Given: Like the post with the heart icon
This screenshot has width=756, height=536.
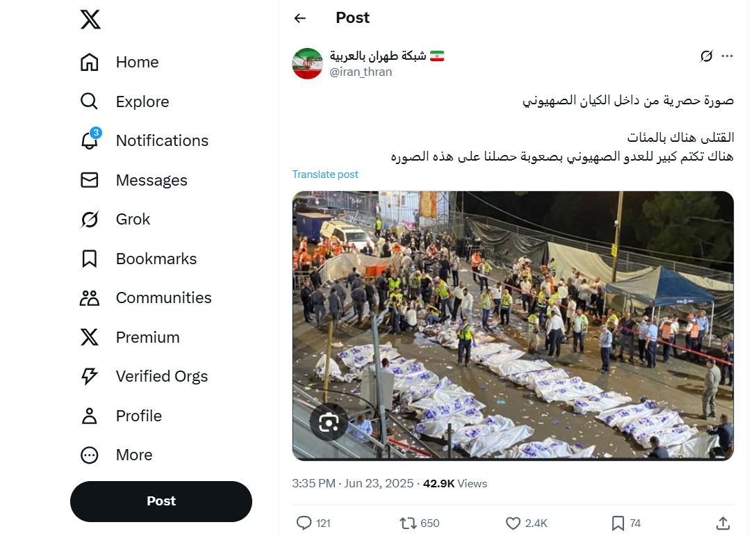Looking at the screenshot, I should click(513, 523).
